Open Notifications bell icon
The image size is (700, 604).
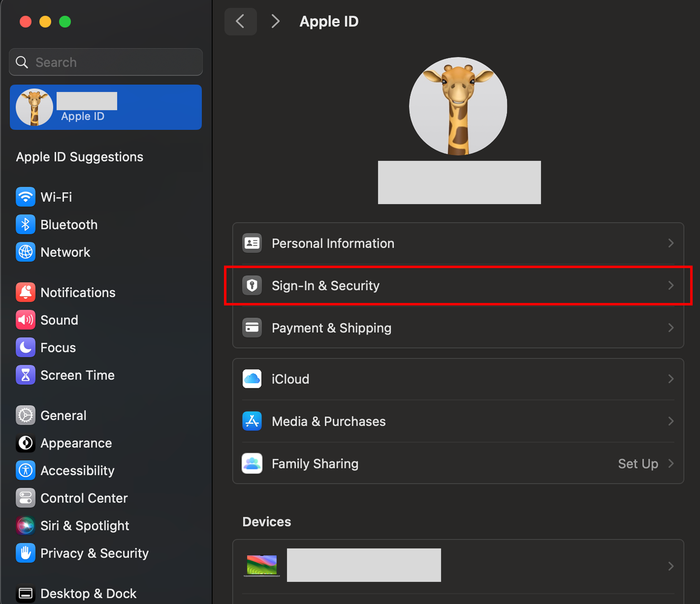tap(25, 292)
